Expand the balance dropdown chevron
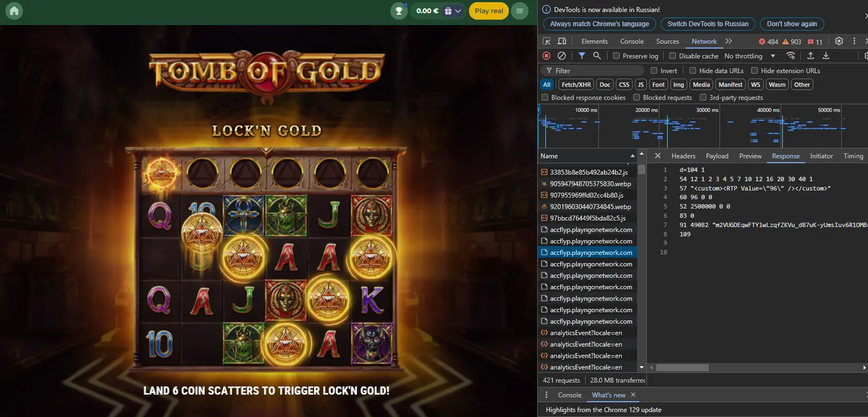This screenshot has width=868, height=417. click(458, 11)
